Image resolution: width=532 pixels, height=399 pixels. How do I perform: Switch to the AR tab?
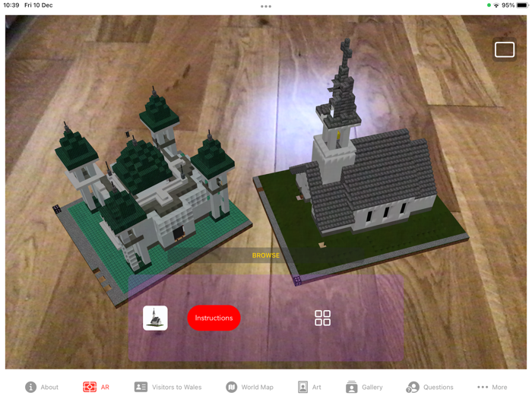click(x=96, y=387)
